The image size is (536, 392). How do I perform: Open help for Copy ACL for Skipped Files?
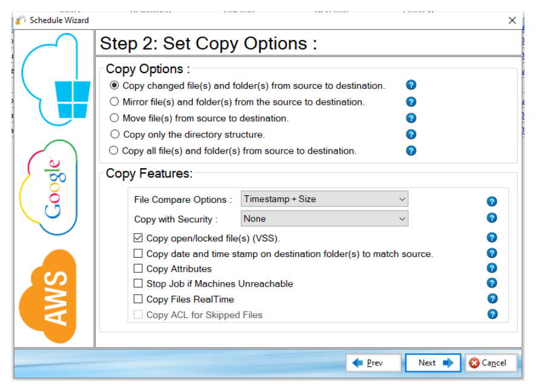pos(492,314)
